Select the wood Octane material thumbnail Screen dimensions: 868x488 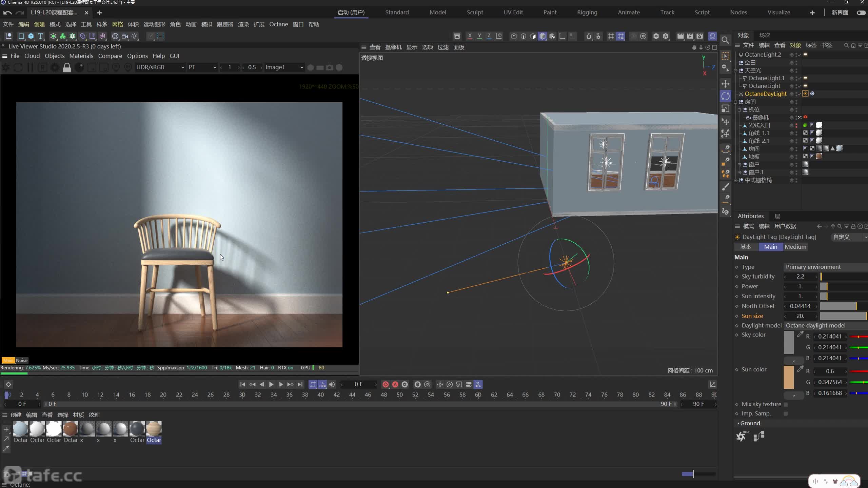tap(154, 429)
